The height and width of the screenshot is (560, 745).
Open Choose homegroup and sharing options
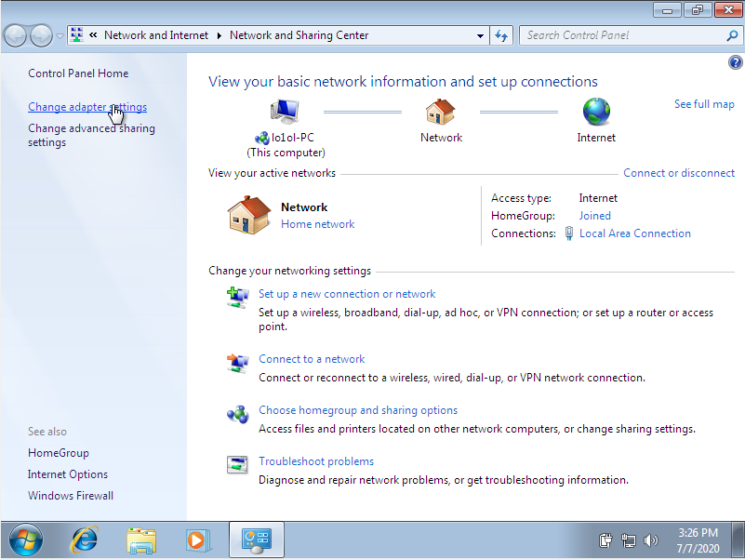click(358, 410)
